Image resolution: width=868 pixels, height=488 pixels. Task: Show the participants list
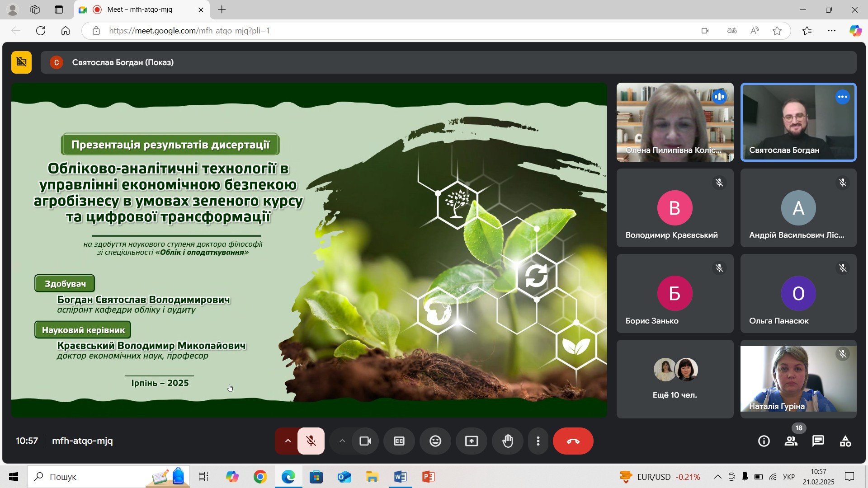coord(791,441)
